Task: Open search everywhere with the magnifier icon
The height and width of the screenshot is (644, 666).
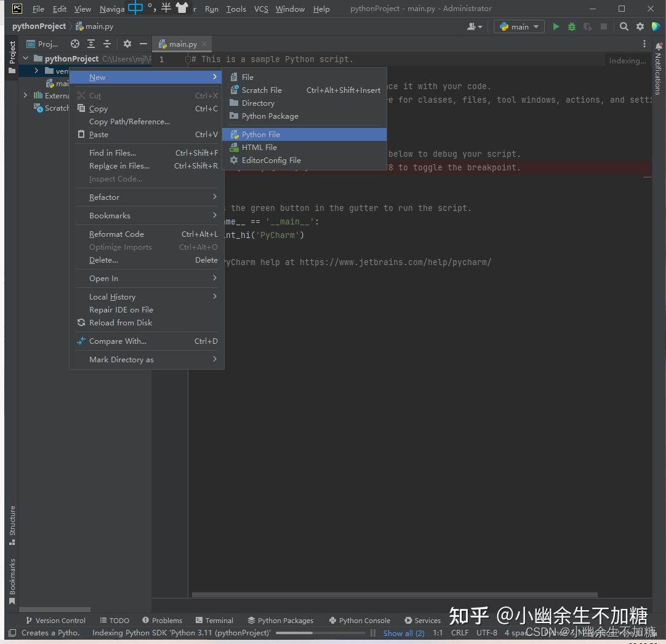Action: click(x=623, y=26)
